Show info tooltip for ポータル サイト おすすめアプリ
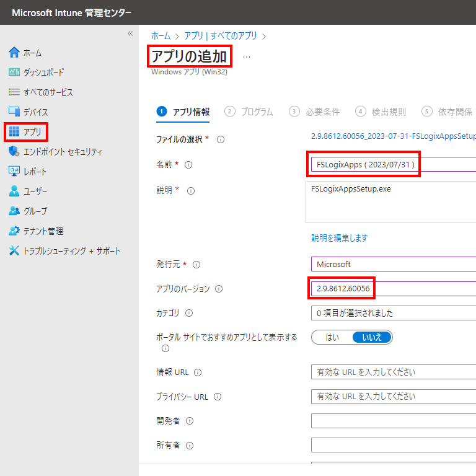Screen dimensions: 476x476 [x=165, y=348]
